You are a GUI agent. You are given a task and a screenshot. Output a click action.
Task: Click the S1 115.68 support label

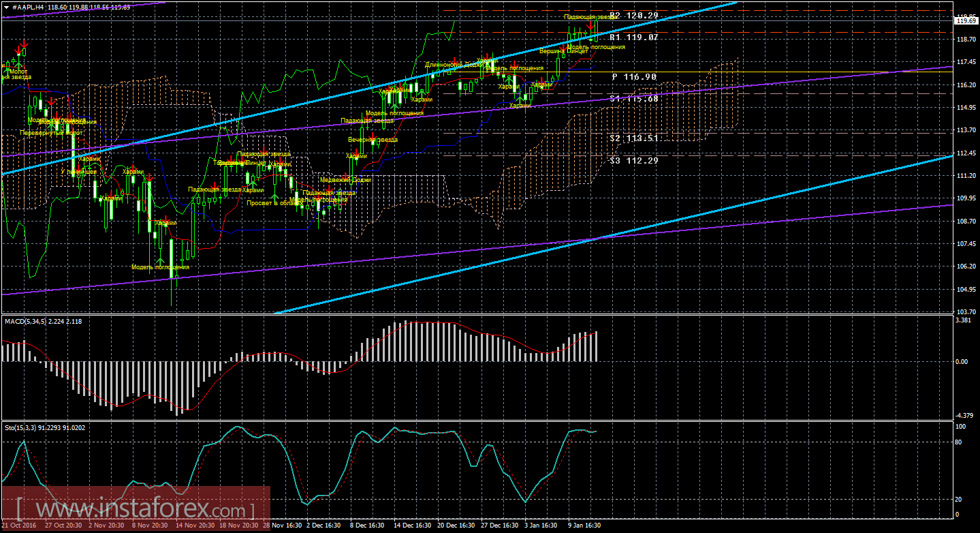click(x=633, y=99)
